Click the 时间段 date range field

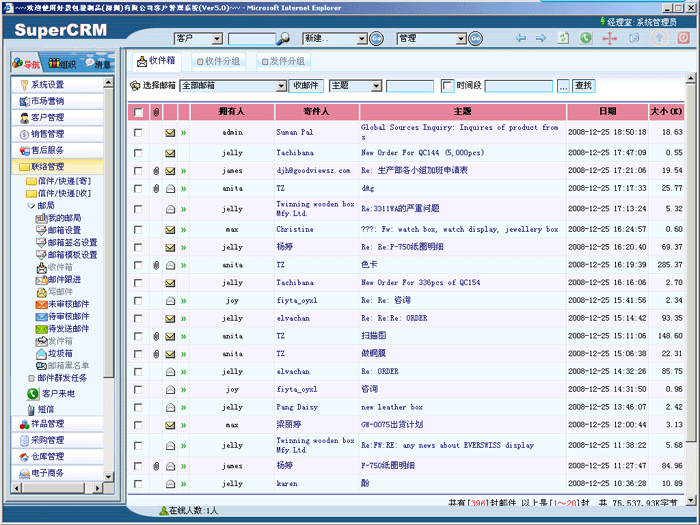(519, 86)
